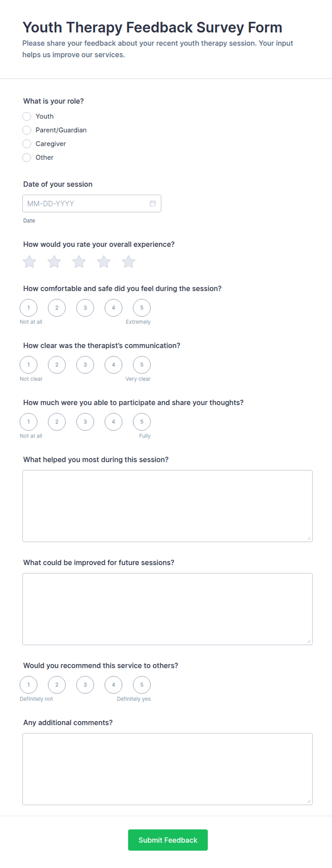
Task: Click the additional comments text area
Action: pyautogui.click(x=167, y=769)
